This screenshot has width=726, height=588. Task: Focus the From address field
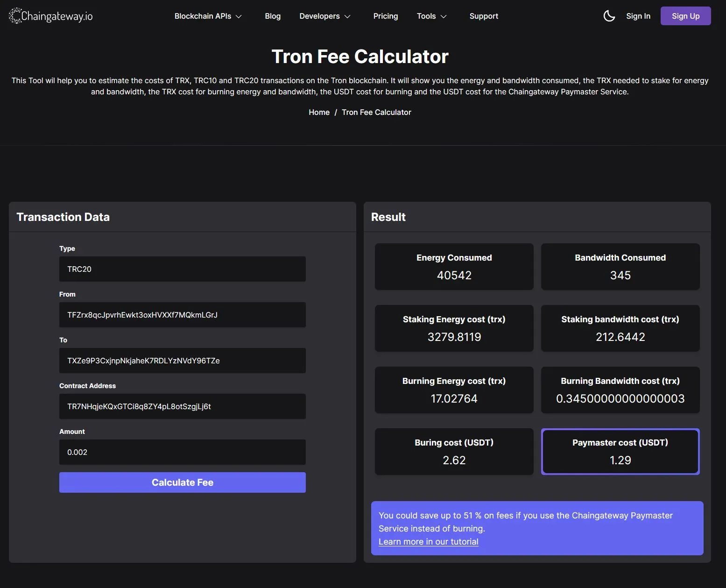pos(183,315)
